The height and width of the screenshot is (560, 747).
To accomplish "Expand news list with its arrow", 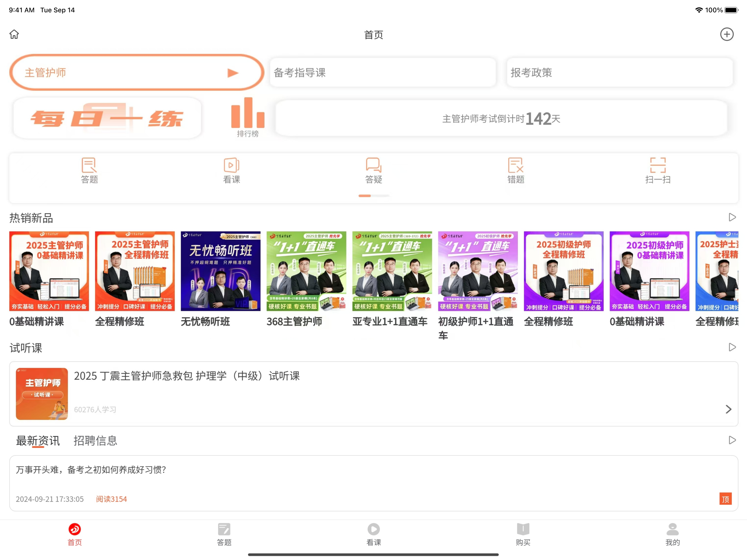I will [x=732, y=440].
